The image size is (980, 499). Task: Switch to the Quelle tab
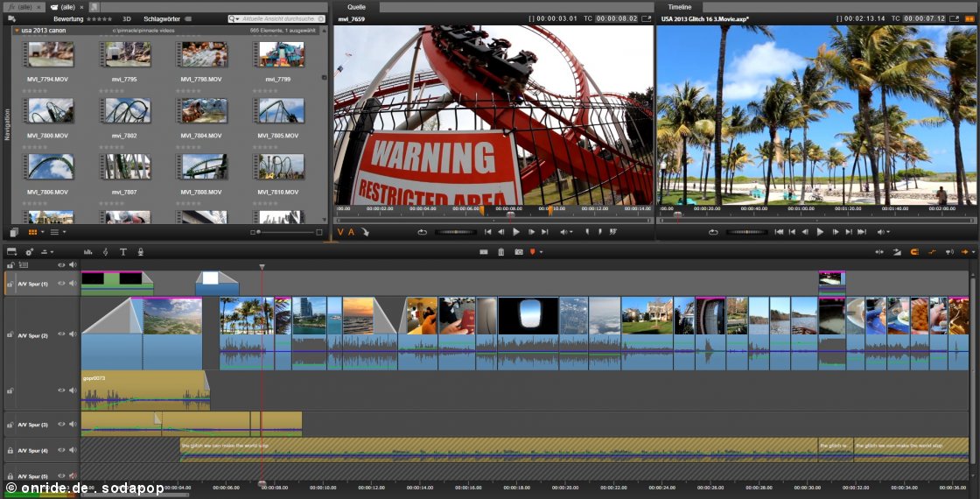pos(356,7)
